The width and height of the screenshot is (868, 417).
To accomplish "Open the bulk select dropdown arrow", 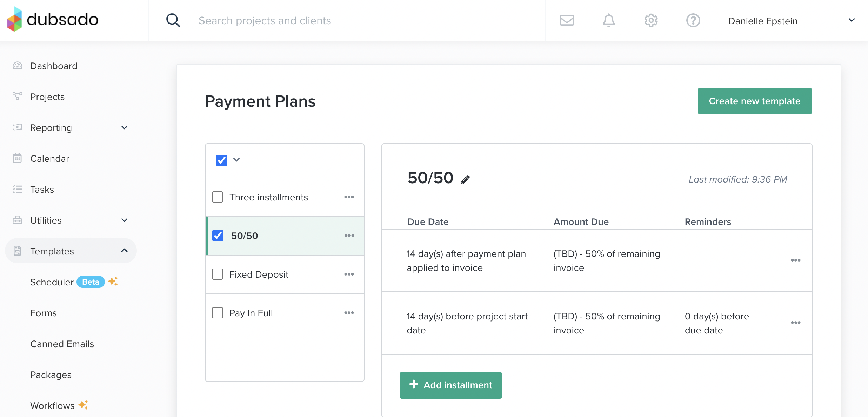I will [x=236, y=160].
